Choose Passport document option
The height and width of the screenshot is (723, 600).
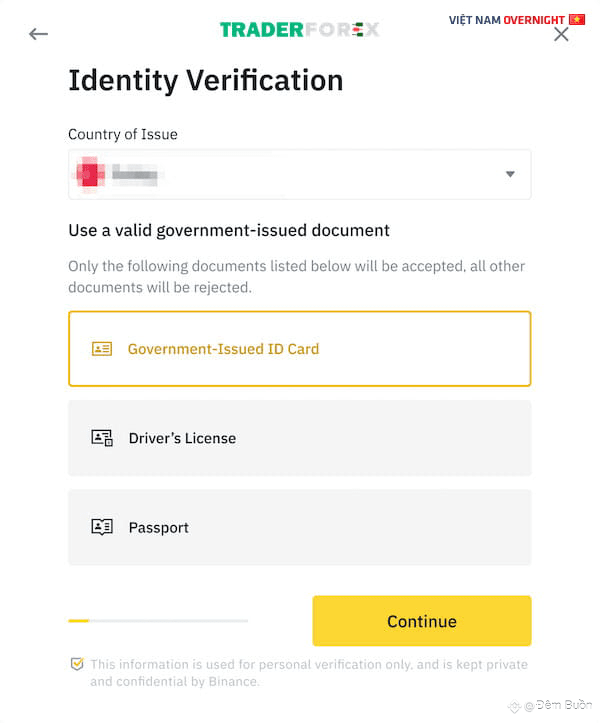pyautogui.click(x=300, y=527)
